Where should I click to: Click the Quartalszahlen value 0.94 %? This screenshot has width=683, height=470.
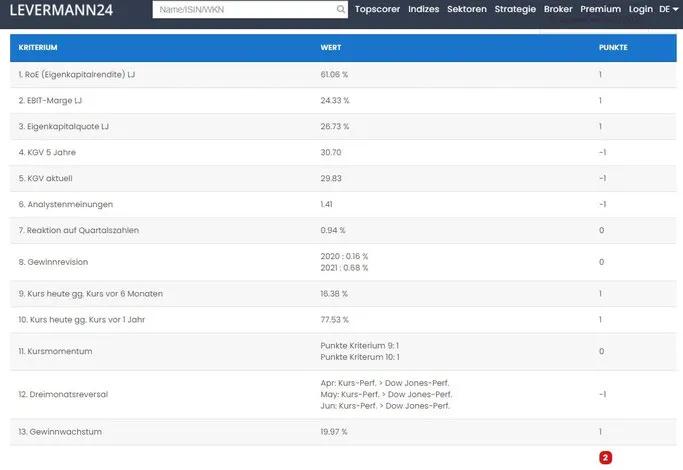point(333,230)
